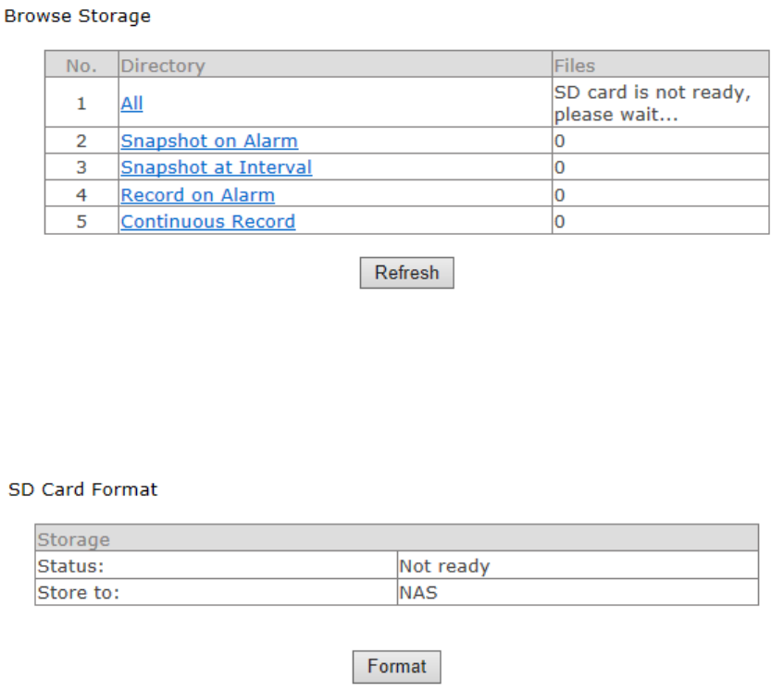Image resolution: width=784 pixels, height=691 pixels.
Task: Open the Snapshot at Interval directory
Action: pyautogui.click(x=216, y=167)
